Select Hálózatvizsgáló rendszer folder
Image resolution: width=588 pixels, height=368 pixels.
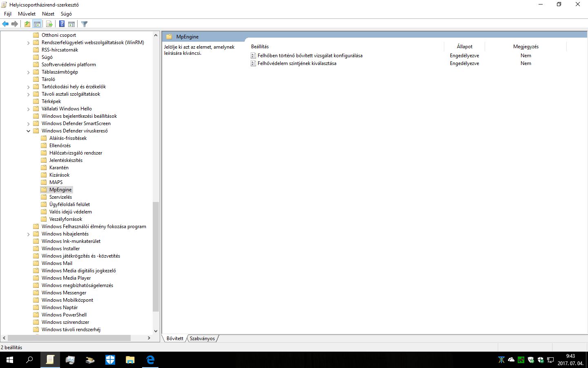(76, 153)
